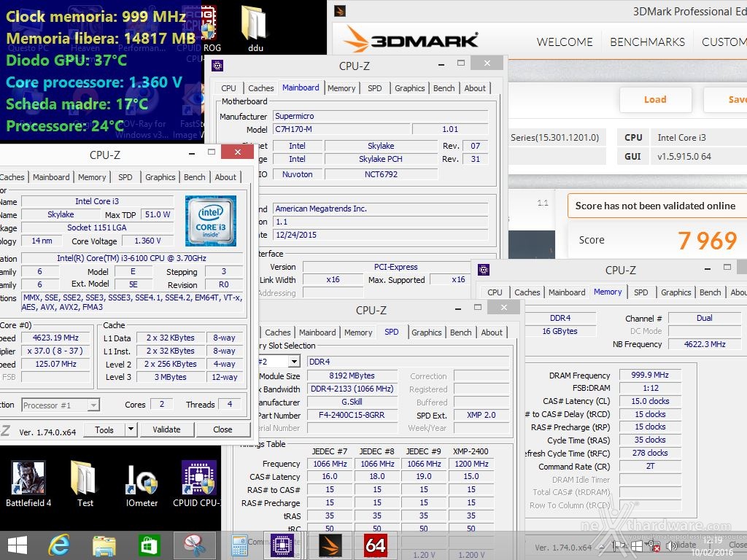Open the Bench tab in CPU-Z processor window
747x560 pixels.
point(194,177)
